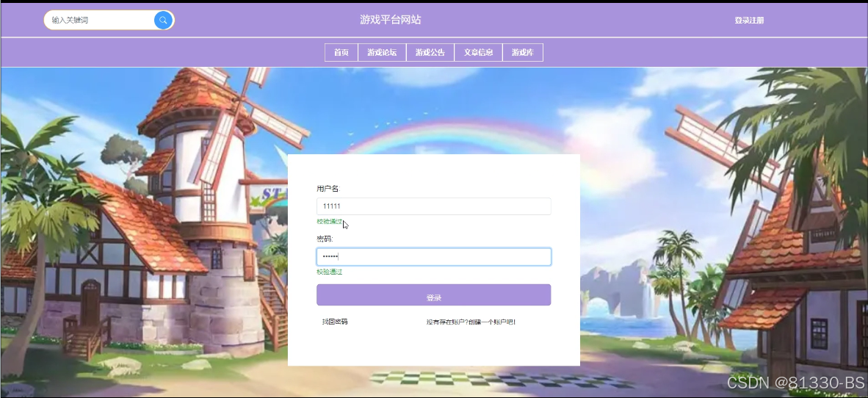Click the 用户名 label

pyautogui.click(x=328, y=189)
